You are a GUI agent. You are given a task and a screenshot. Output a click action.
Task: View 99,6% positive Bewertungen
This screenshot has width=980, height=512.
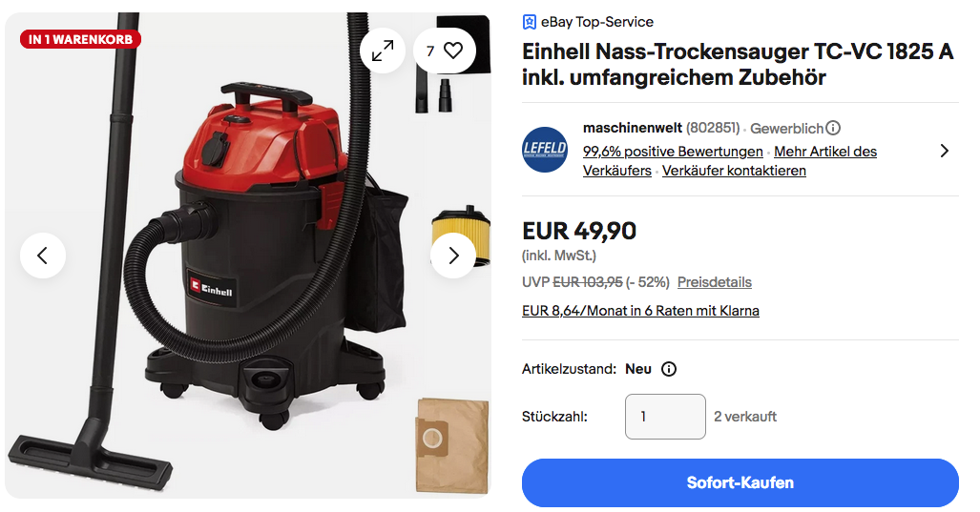tap(673, 152)
